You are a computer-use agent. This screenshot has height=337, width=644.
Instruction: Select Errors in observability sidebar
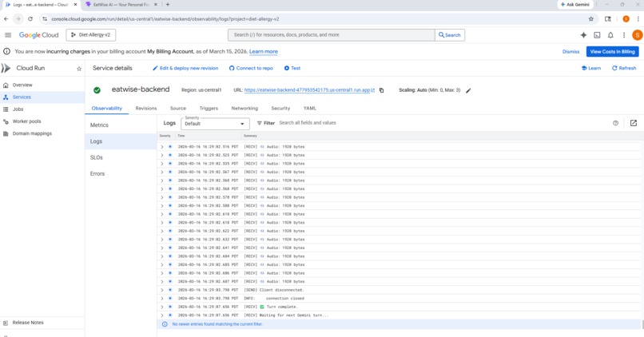tap(97, 173)
